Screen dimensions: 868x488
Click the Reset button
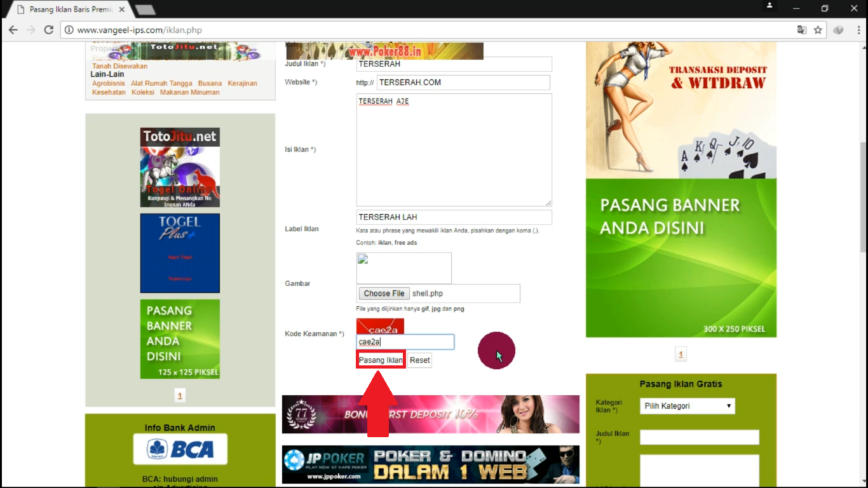click(x=419, y=360)
